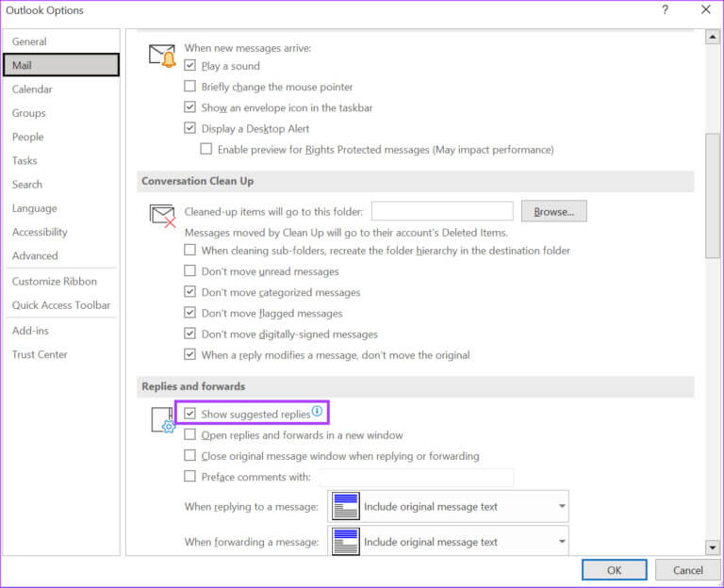
Task: Open Quick Access Toolbar settings
Action: [61, 305]
